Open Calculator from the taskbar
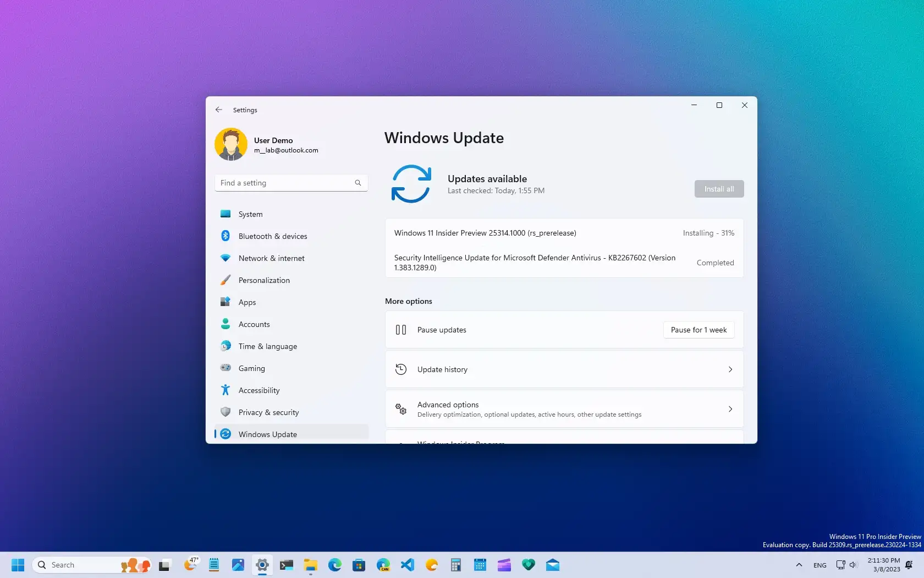Viewport: 924px width, 578px height. tap(456, 565)
